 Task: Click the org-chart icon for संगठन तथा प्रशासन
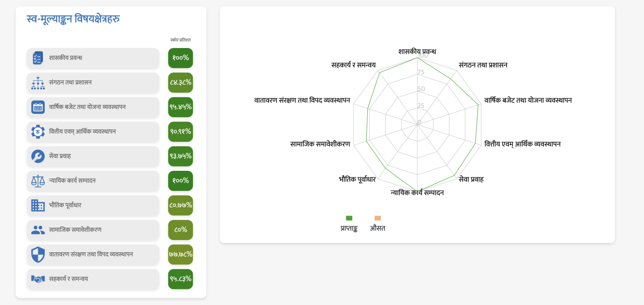(38, 83)
